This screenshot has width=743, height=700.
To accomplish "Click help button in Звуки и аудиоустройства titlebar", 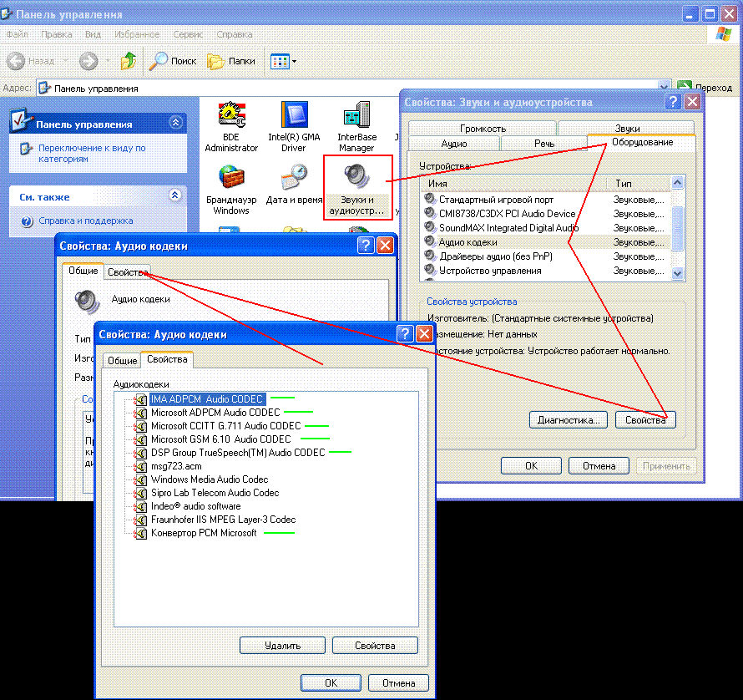I will [673, 101].
